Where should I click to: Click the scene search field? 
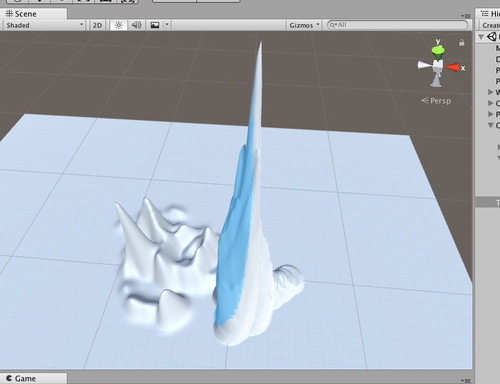click(x=397, y=25)
